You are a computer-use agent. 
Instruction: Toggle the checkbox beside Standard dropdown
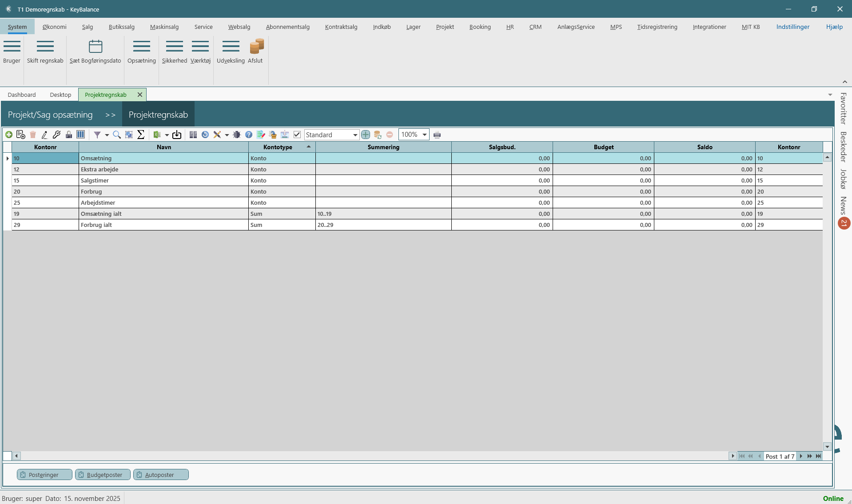pyautogui.click(x=297, y=135)
